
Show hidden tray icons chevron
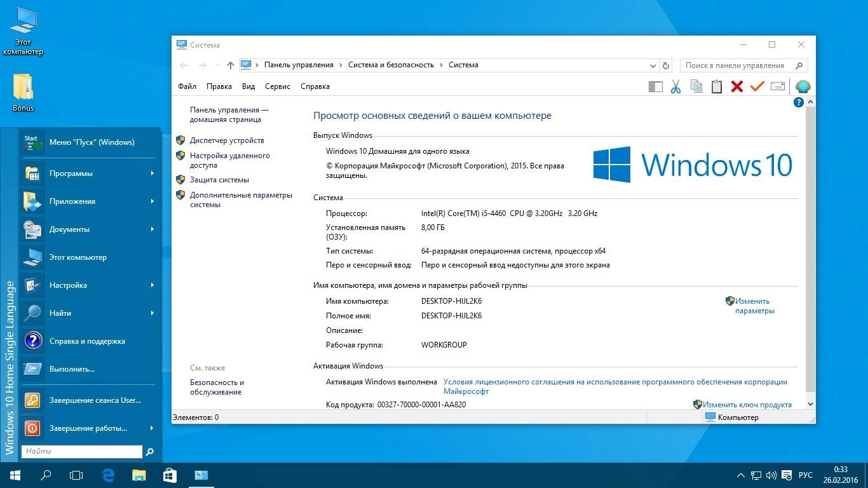[741, 475]
